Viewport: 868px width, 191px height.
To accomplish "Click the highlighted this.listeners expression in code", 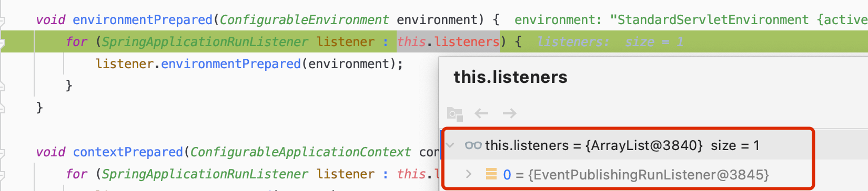I will pos(448,41).
